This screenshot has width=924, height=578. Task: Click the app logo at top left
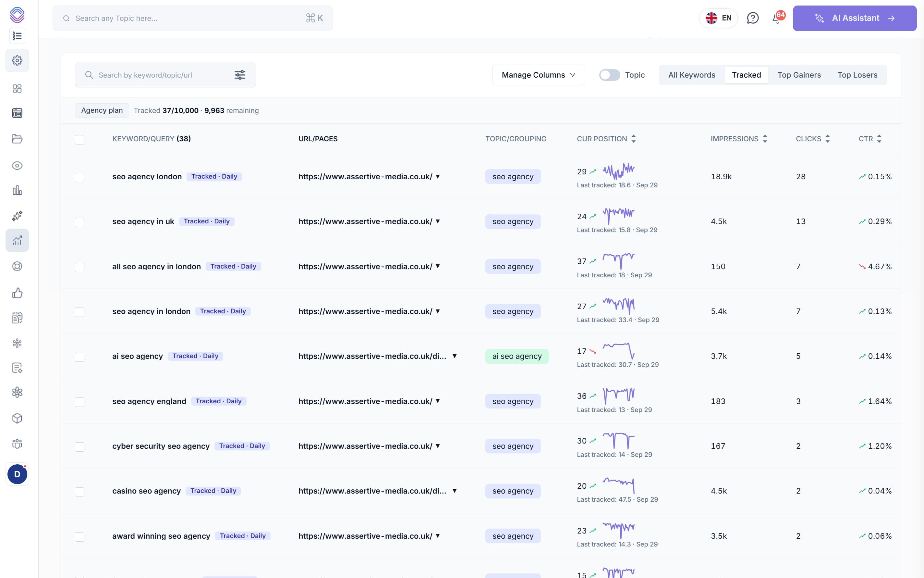(x=17, y=15)
